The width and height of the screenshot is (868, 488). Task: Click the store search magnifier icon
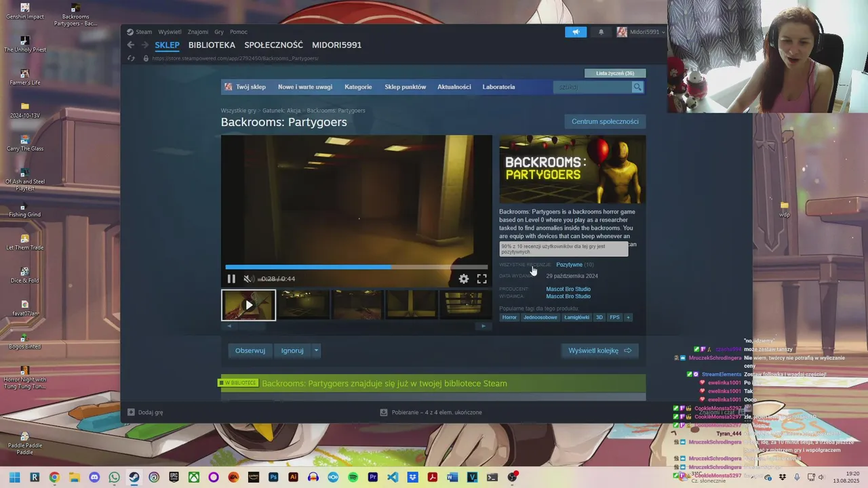point(637,87)
